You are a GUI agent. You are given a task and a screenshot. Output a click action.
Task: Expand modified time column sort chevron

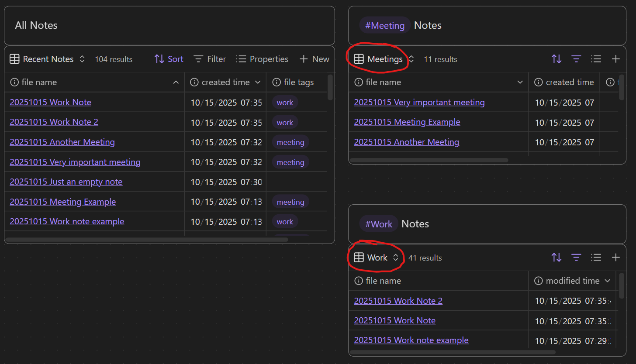[x=607, y=281]
